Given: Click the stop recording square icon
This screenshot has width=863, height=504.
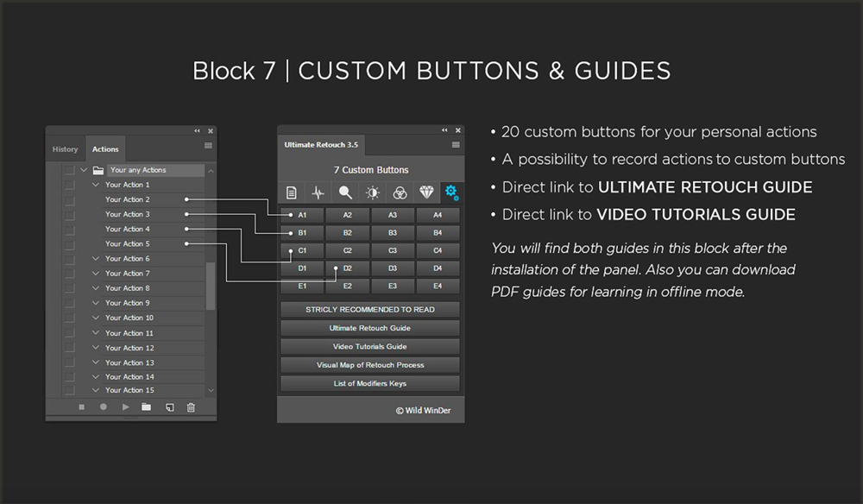Looking at the screenshot, I should [82, 406].
